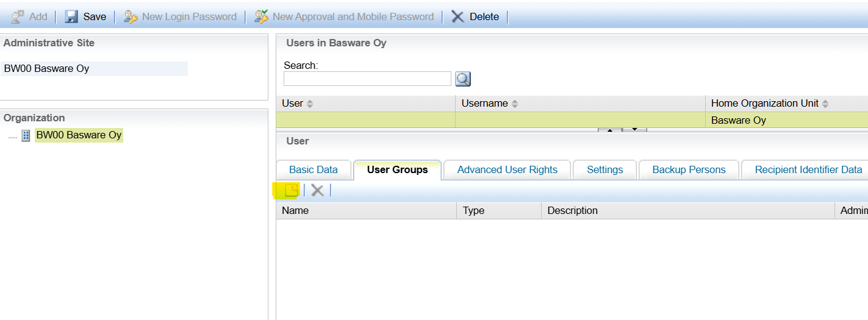Click the Save toolbar button

[x=86, y=16]
